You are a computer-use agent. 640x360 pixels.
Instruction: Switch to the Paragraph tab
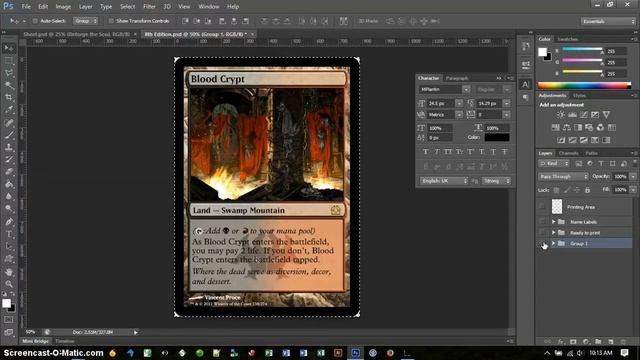[x=457, y=78]
